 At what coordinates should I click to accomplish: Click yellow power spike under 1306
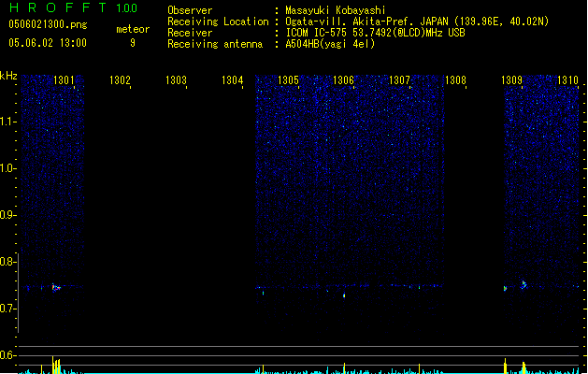(x=344, y=368)
